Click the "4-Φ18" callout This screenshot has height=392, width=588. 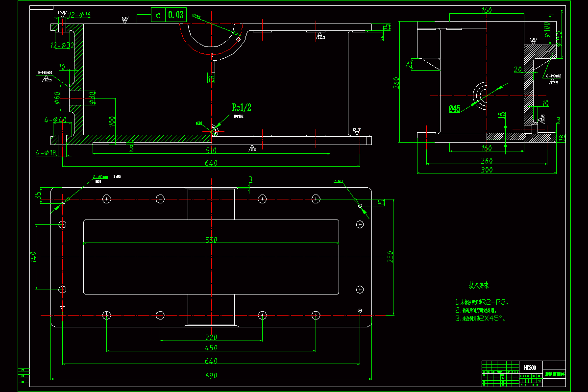(46, 153)
